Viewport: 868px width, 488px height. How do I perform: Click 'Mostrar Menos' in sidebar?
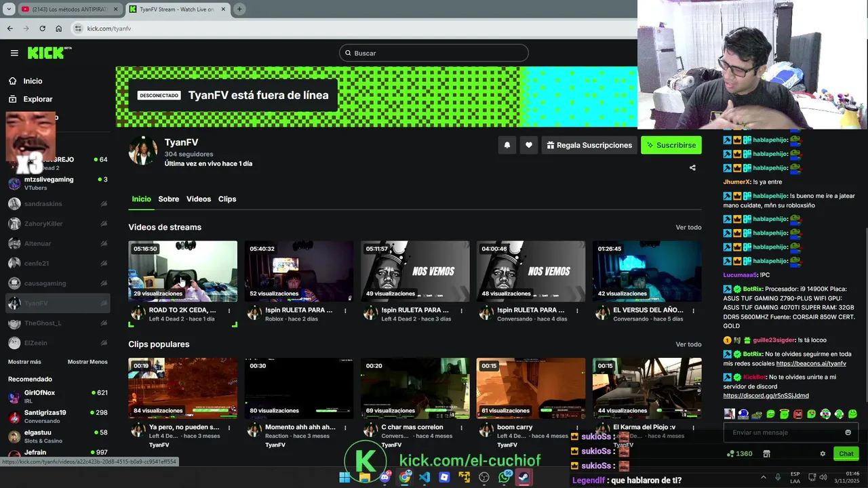[x=87, y=362]
